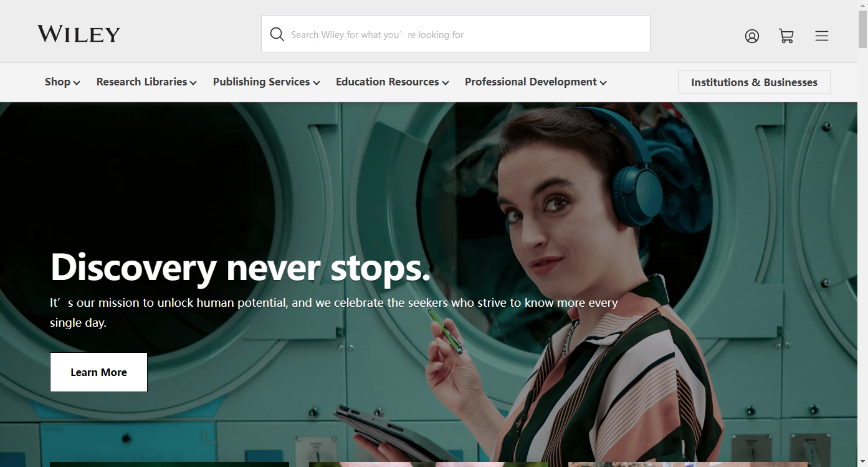Open the shopping cart
The image size is (868, 467).
[x=786, y=36]
